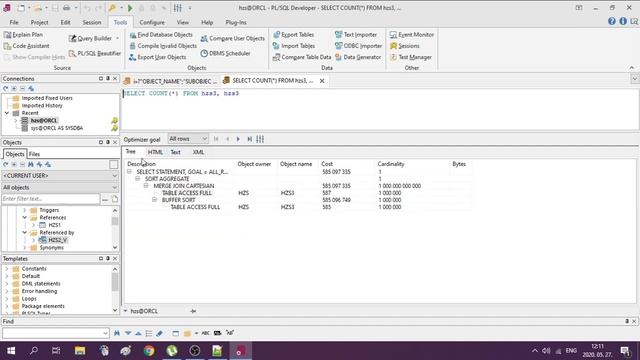Image resolution: width=640 pixels, height=360 pixels.
Task: Launch the Data Generator
Action: coord(358,57)
